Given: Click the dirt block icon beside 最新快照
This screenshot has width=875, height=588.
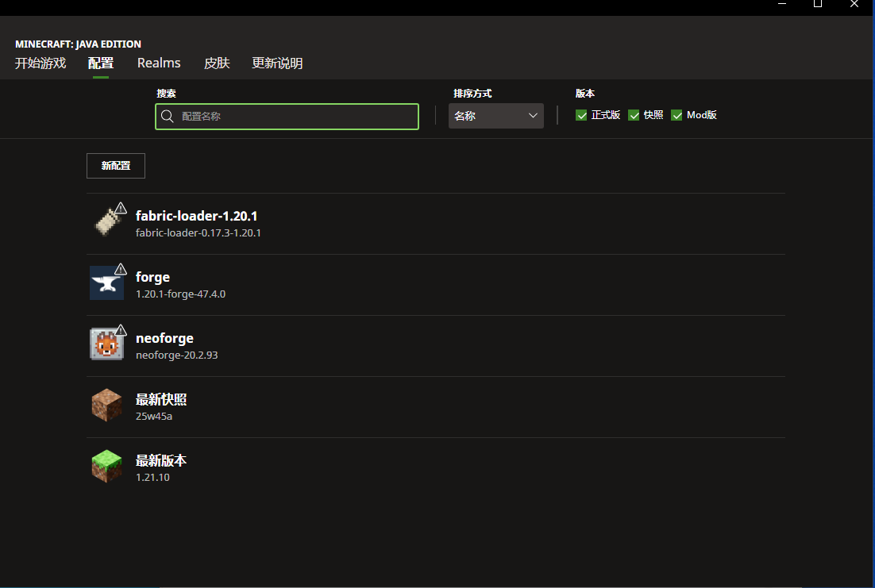Looking at the screenshot, I should 107,405.
